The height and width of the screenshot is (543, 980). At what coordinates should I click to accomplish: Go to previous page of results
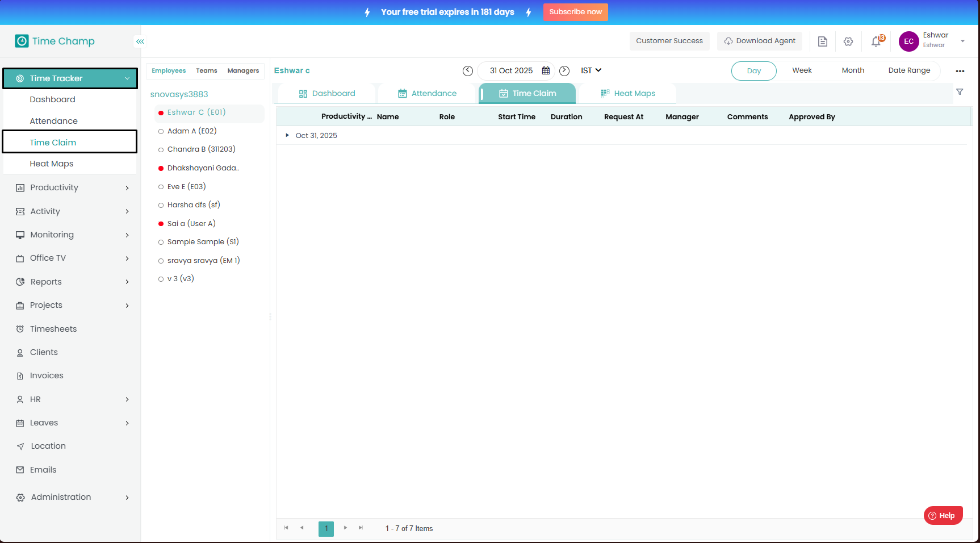[x=302, y=528]
